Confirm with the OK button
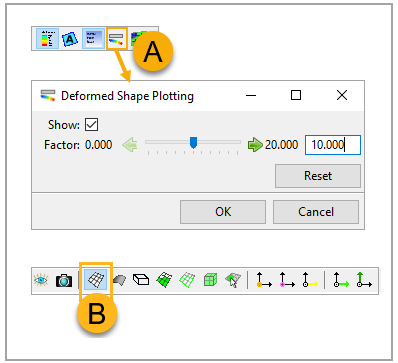 [223, 212]
